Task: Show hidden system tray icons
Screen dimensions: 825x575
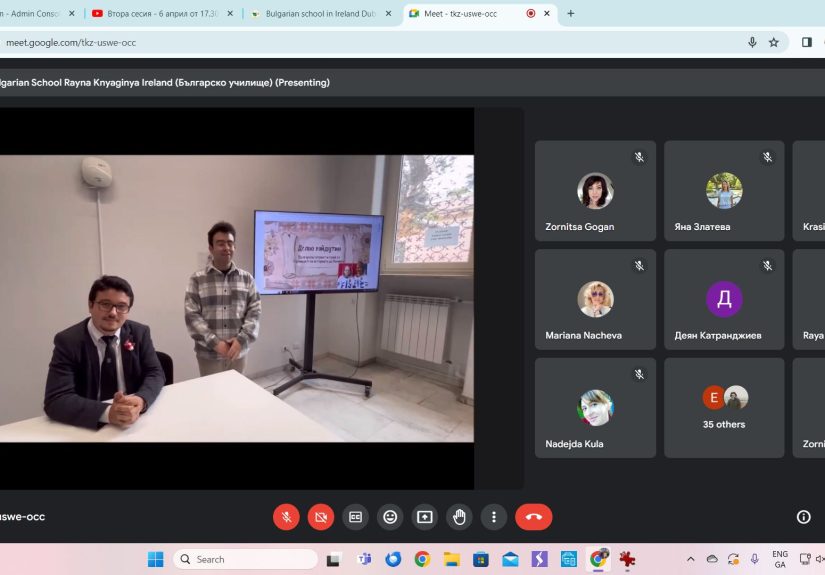Action: click(x=690, y=559)
